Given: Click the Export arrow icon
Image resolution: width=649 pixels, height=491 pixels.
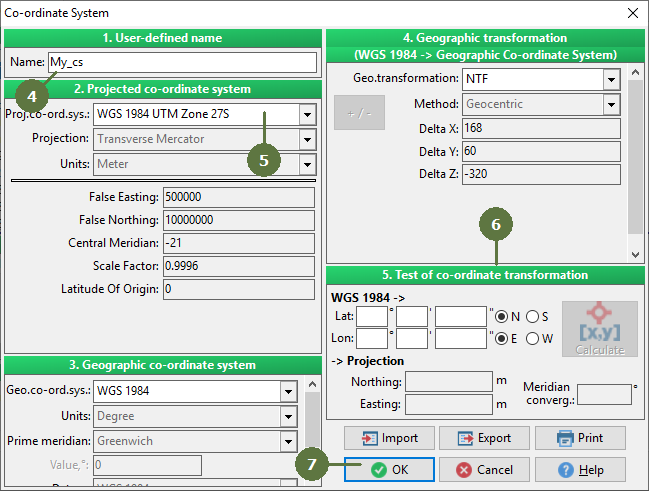Looking at the screenshot, I should 466,438.
